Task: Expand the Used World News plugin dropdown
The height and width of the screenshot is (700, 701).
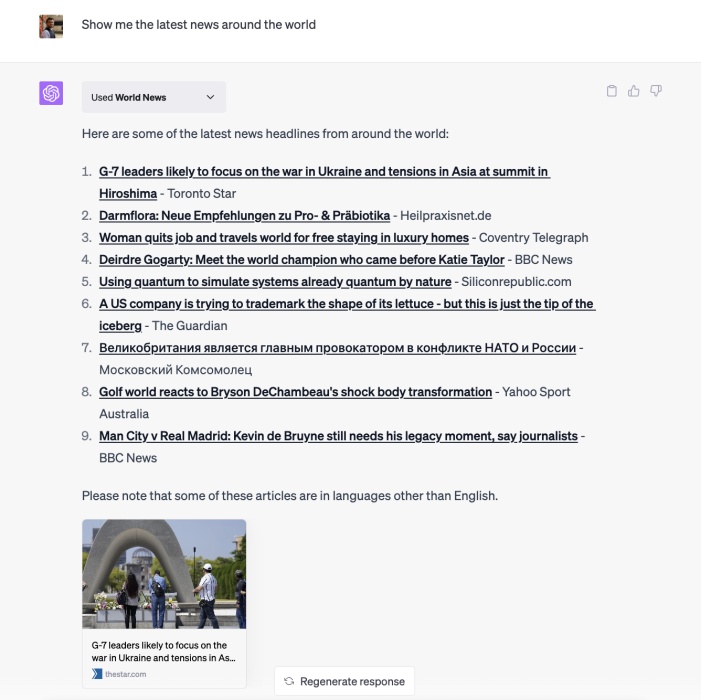Action: 154,97
